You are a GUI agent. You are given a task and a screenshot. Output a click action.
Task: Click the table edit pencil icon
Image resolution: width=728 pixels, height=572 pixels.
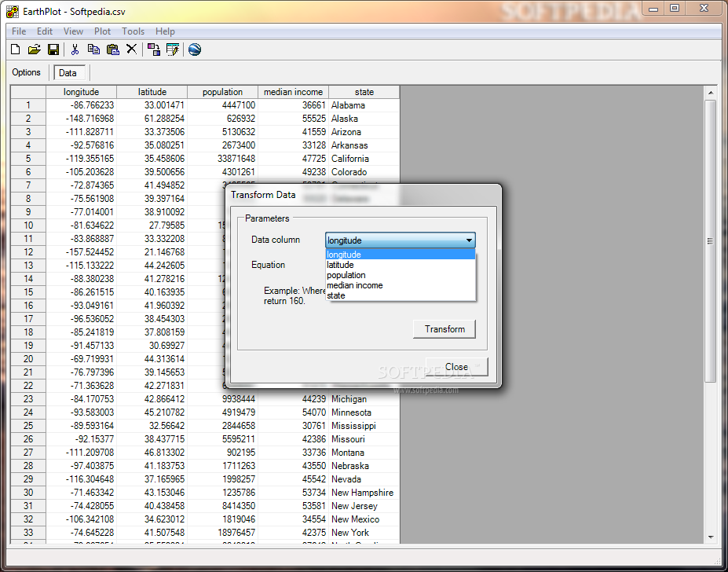[173, 49]
